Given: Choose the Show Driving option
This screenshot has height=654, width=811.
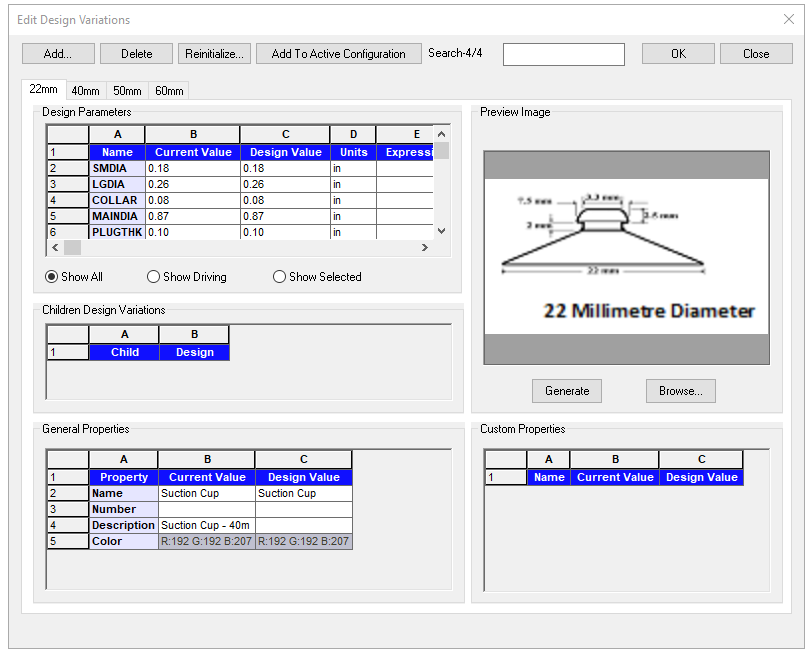Looking at the screenshot, I should point(154,277).
